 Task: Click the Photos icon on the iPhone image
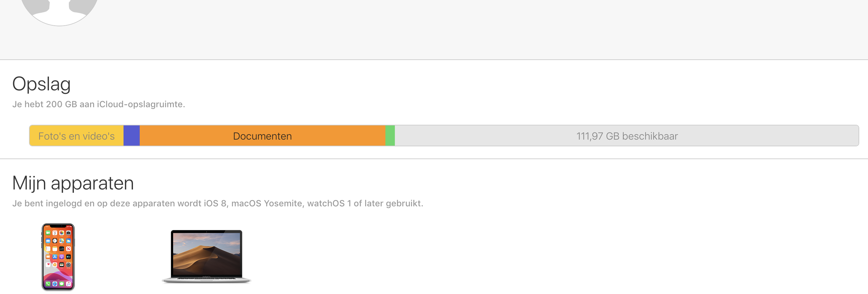[x=62, y=233]
